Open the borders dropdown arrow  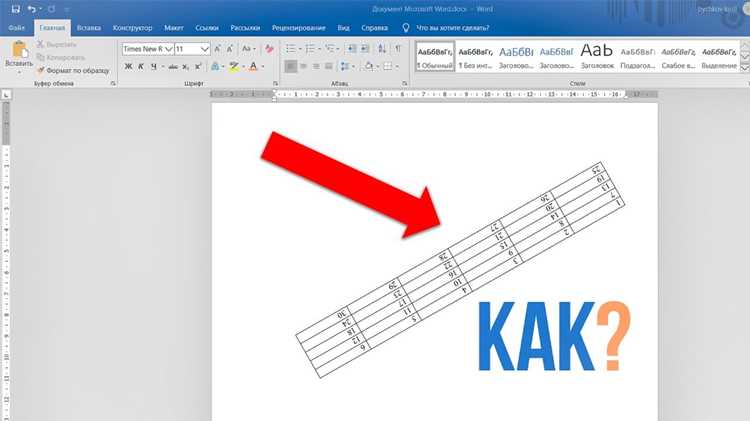(397, 66)
